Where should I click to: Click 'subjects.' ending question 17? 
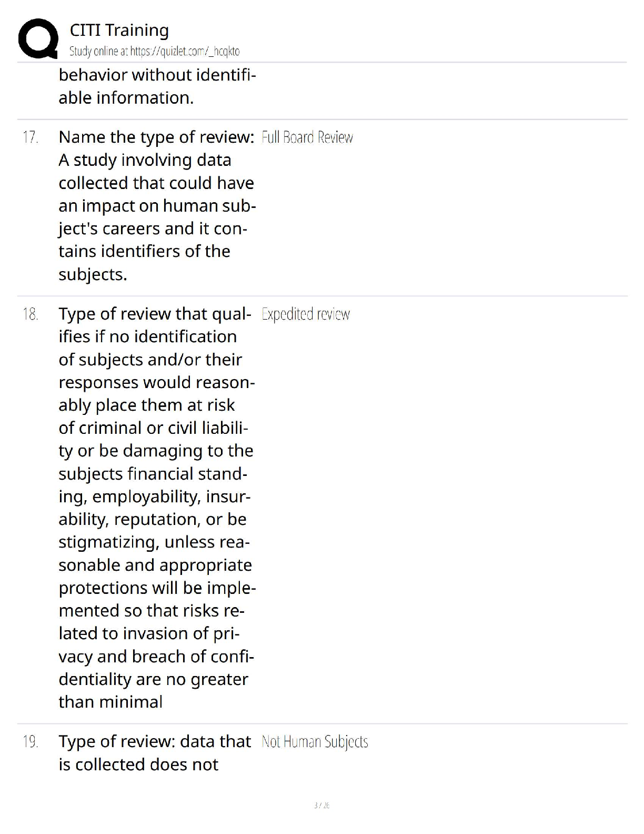[x=93, y=274]
